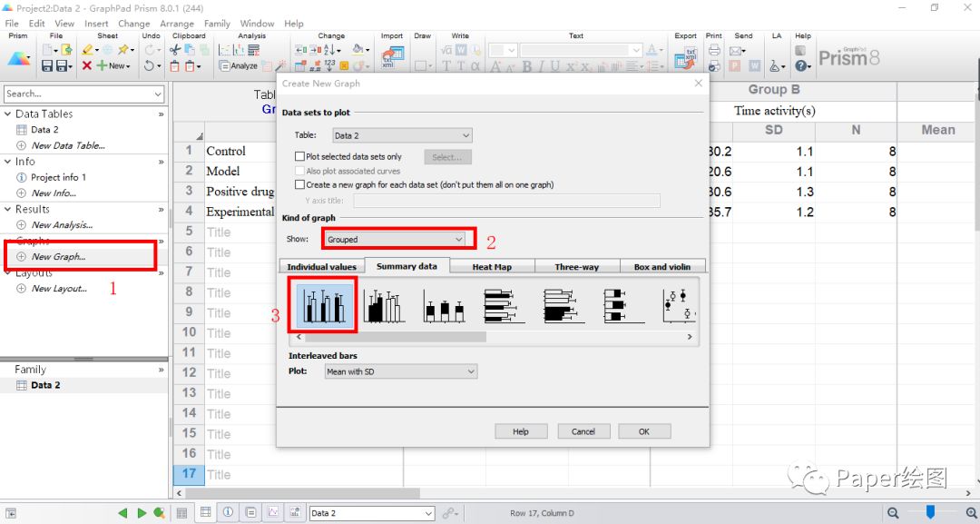
Task: Open the Arrange menu
Action: coord(177,23)
